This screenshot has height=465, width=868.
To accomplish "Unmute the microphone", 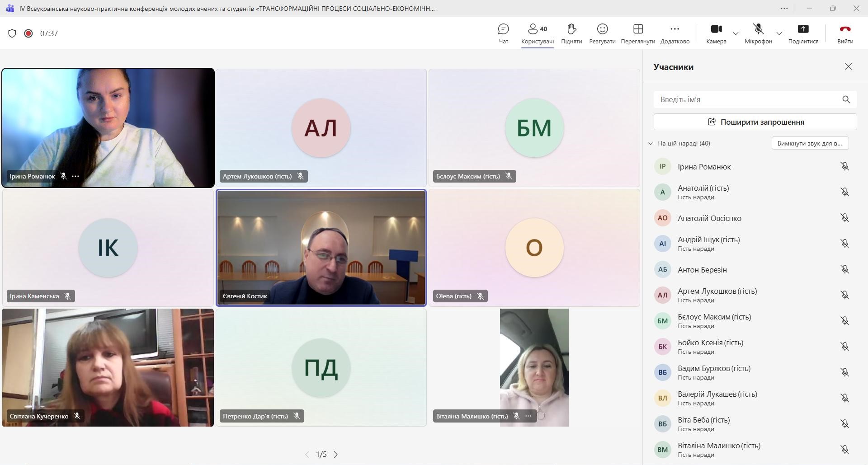I will 758,33.
